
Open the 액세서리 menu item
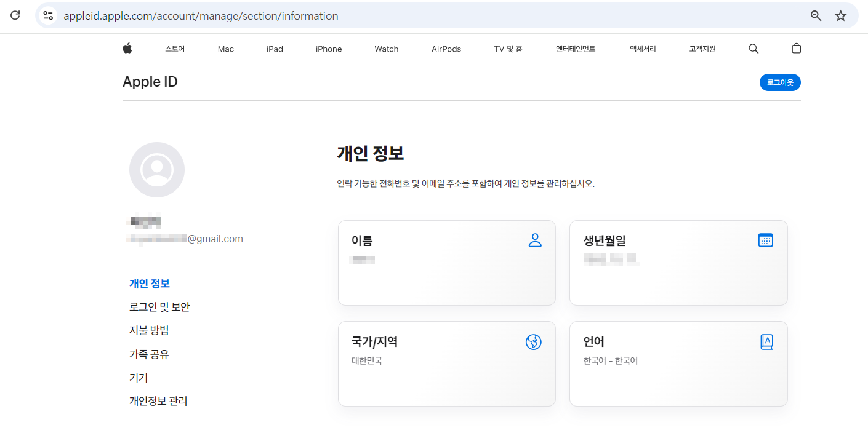[x=643, y=49]
